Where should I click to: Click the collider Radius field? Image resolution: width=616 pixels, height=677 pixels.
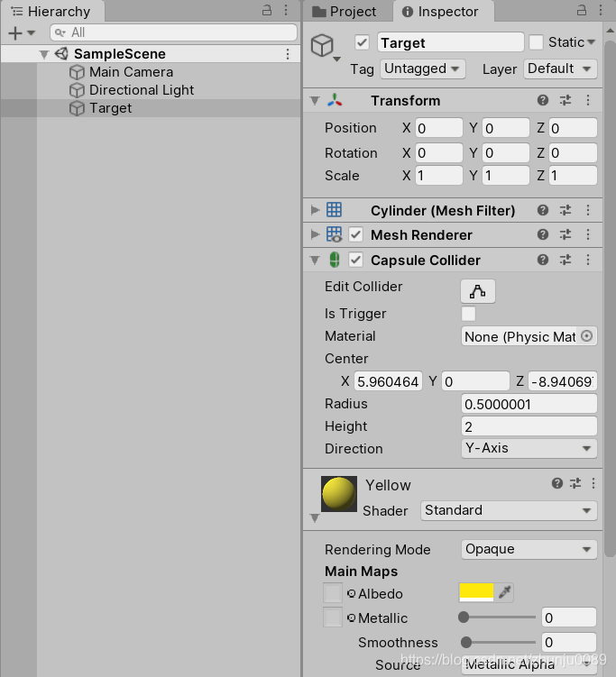(529, 405)
